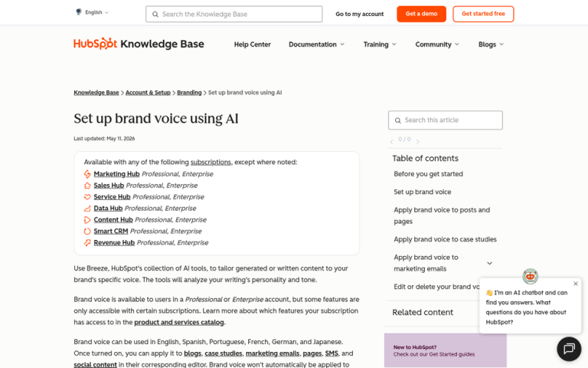Click the Data Hub icon
588x368 pixels.
click(87, 209)
